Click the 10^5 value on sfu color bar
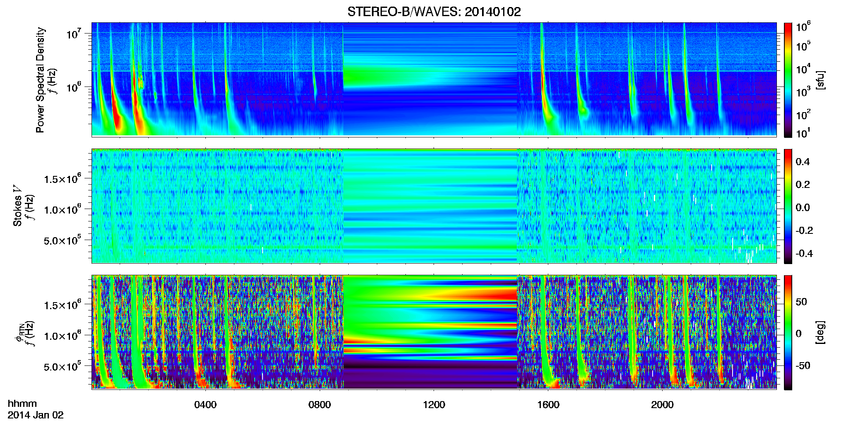868x447 pixels. tap(803, 46)
